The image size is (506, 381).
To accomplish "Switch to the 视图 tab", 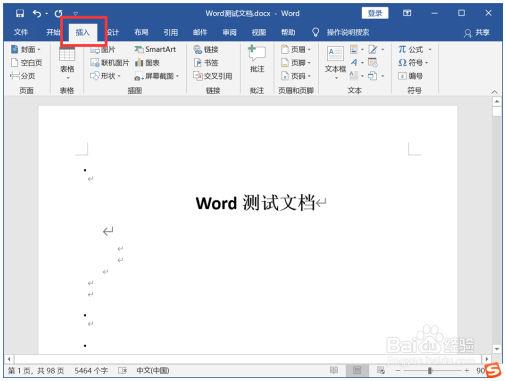I will coord(259,32).
